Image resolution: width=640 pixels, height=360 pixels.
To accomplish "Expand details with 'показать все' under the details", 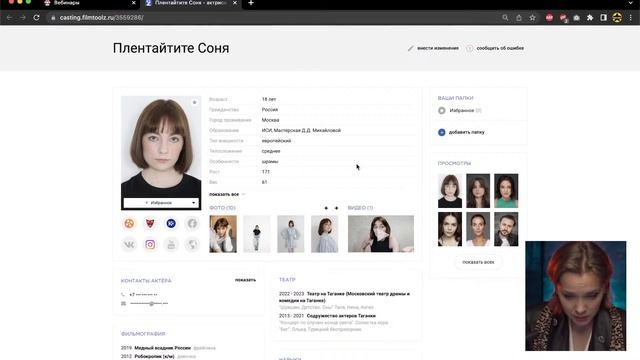I will click(227, 194).
